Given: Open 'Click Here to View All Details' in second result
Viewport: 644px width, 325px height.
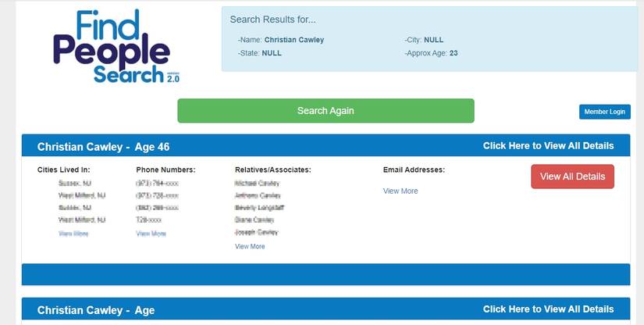Looking at the screenshot, I should [548, 309].
